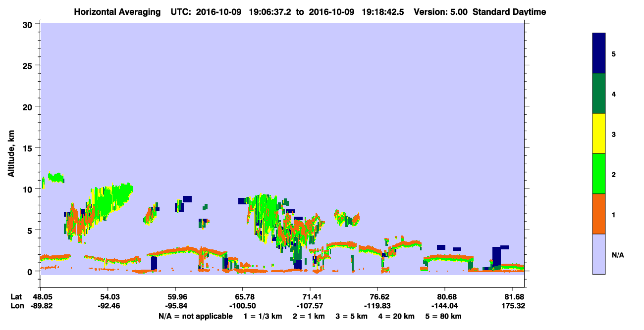Click the altitude tick label 20
The image size is (644, 330).
[x=29, y=106]
